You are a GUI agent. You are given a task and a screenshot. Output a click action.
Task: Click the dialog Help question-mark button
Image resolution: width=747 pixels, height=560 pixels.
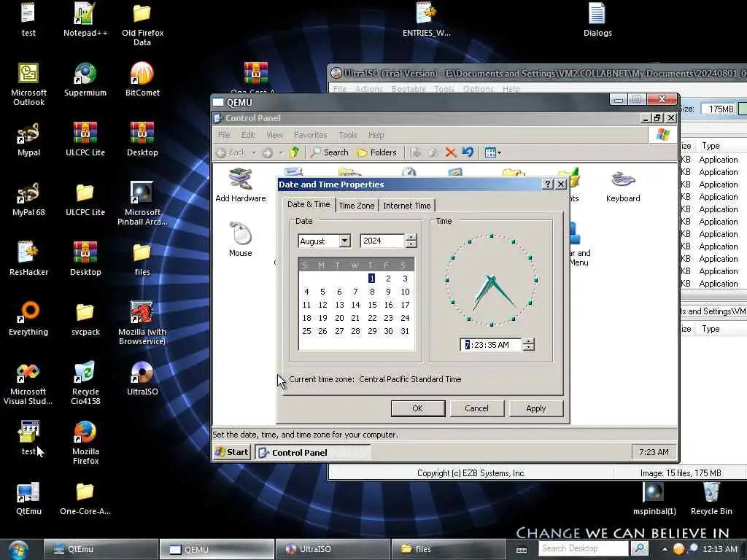point(548,184)
